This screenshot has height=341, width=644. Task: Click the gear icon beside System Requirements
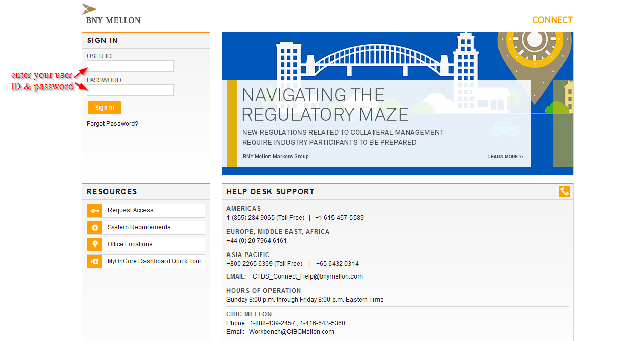pos(95,227)
